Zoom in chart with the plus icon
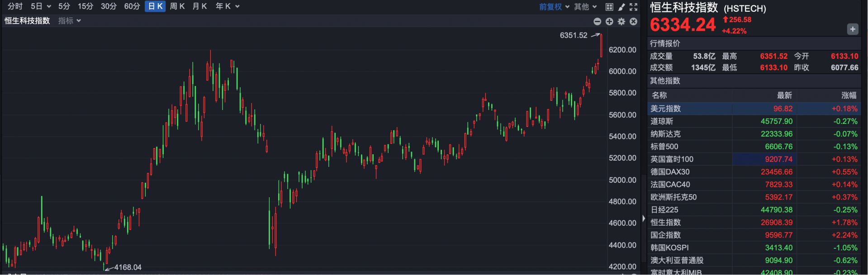The height and width of the screenshot is (275, 868). 609,22
